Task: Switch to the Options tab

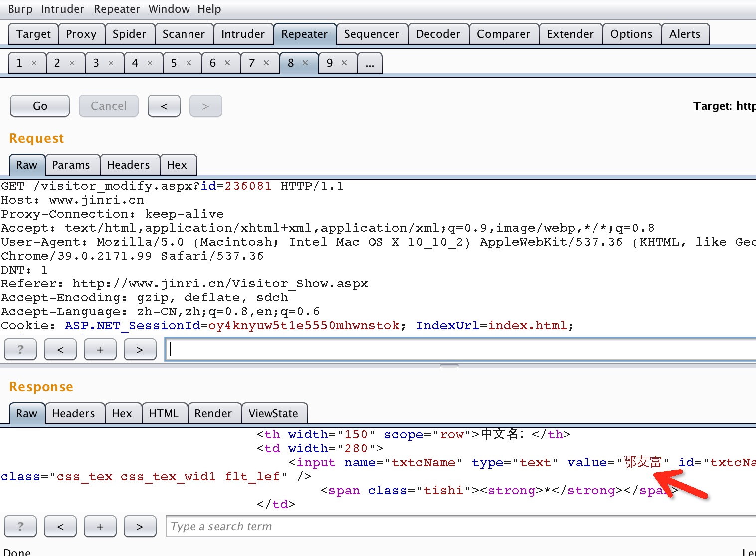Action: (x=632, y=34)
